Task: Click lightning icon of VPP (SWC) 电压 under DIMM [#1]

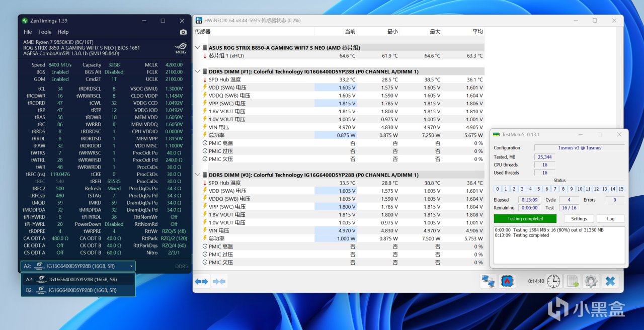Action: (205, 104)
